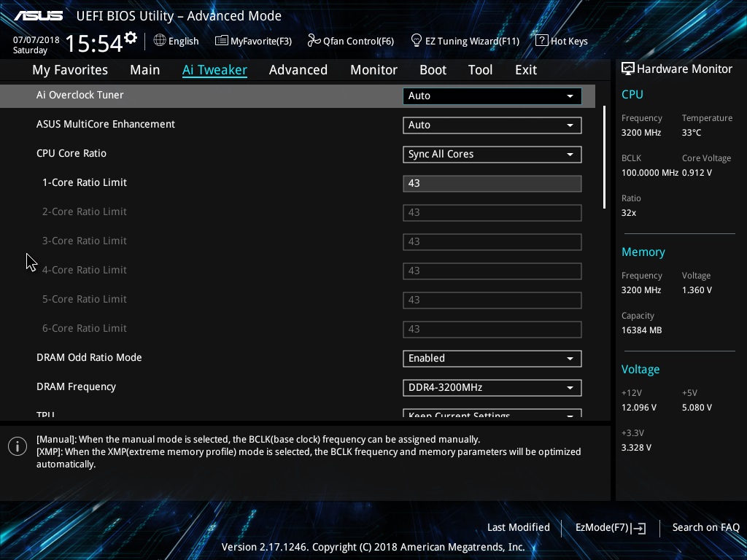Click the Core Voltage value 0.912 V

click(x=697, y=173)
